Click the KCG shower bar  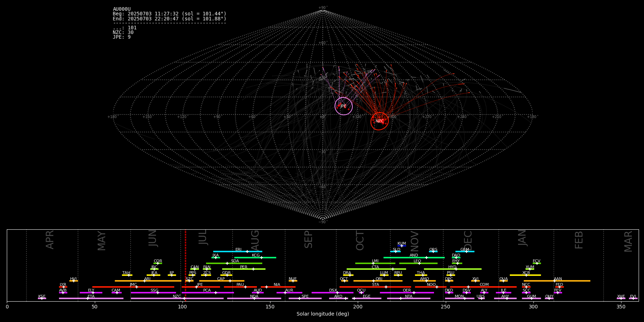[x=255, y=258]
